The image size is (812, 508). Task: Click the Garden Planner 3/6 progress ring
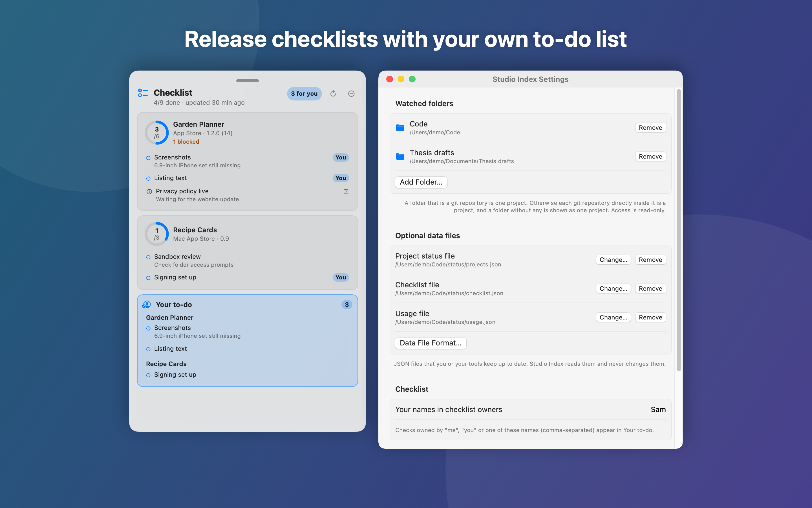pyautogui.click(x=157, y=133)
